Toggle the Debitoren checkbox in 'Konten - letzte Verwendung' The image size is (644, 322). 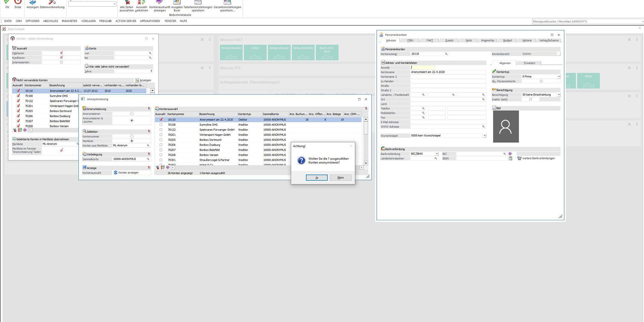pos(62,53)
